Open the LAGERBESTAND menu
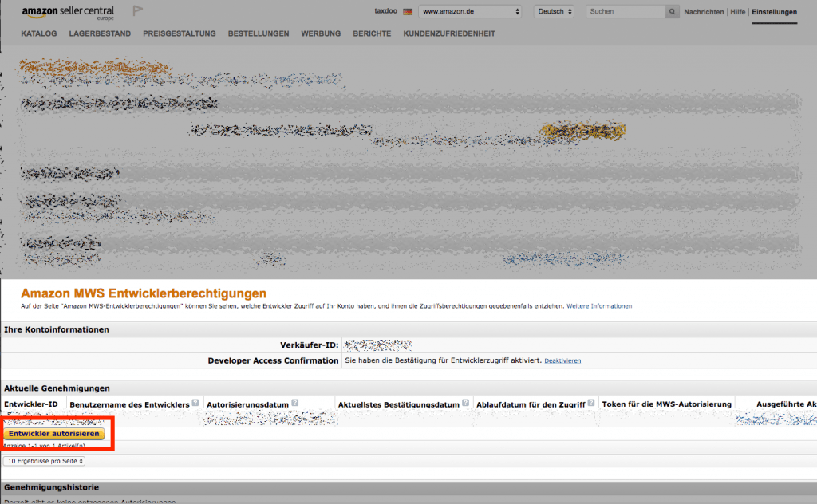 100,33
